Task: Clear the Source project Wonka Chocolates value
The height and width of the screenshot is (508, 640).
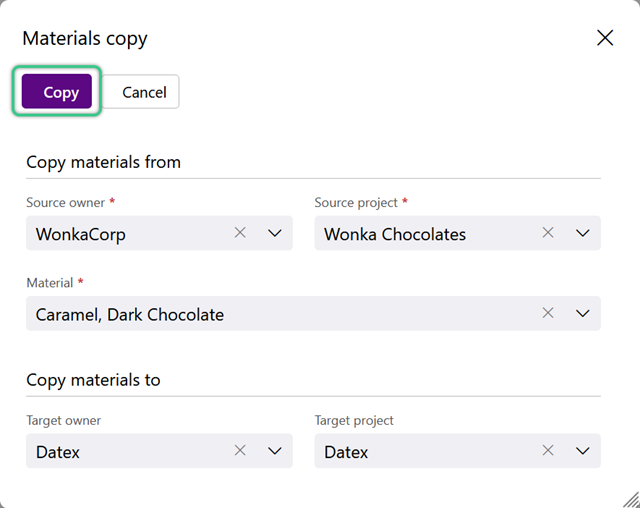Action: 548,233
